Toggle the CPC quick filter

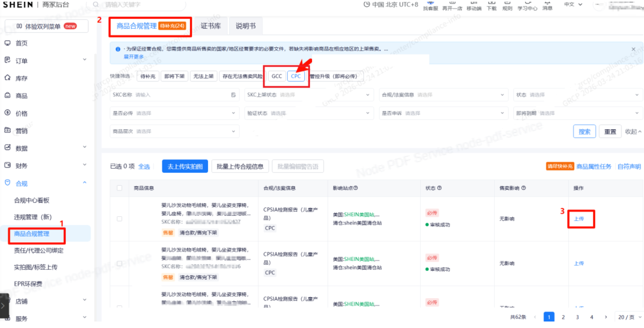click(x=296, y=76)
